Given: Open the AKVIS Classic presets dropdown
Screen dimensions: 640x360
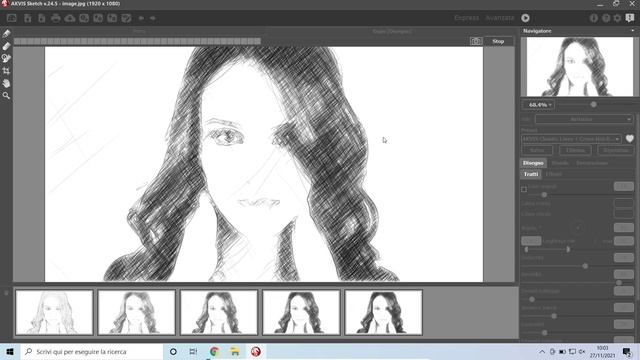Looking at the screenshot, I should [571, 139].
